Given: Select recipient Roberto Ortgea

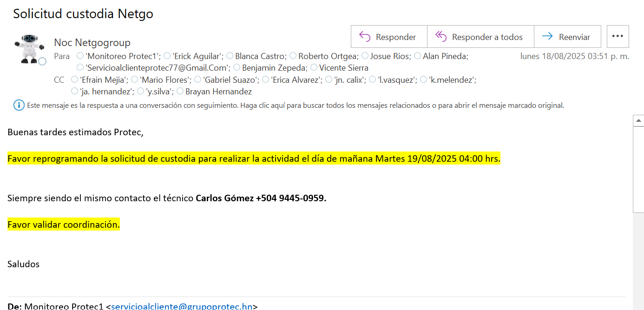Looking at the screenshot, I should pos(328,56).
